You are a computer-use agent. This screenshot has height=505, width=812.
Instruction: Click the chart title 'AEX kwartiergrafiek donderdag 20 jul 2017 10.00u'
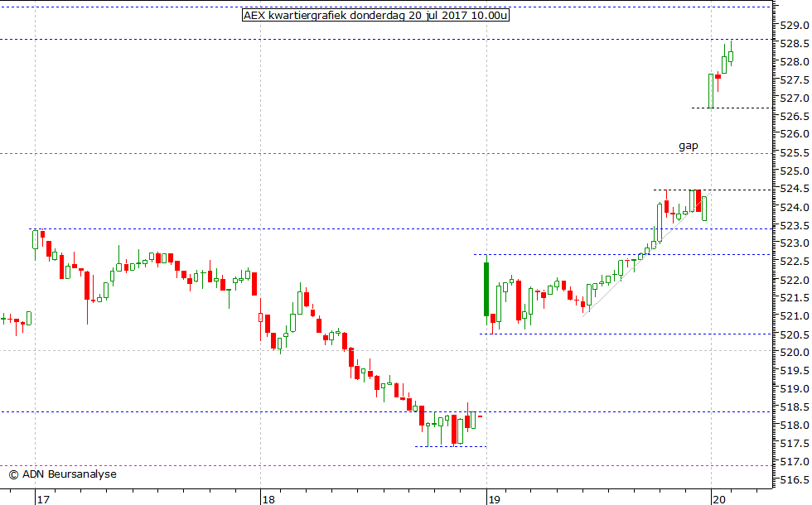pos(375,16)
